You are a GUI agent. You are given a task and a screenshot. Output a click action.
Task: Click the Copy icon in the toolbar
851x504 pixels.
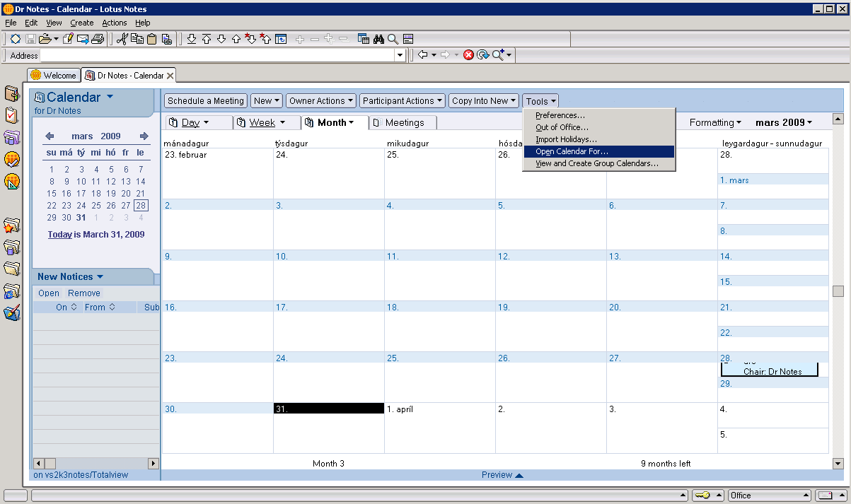coord(137,39)
